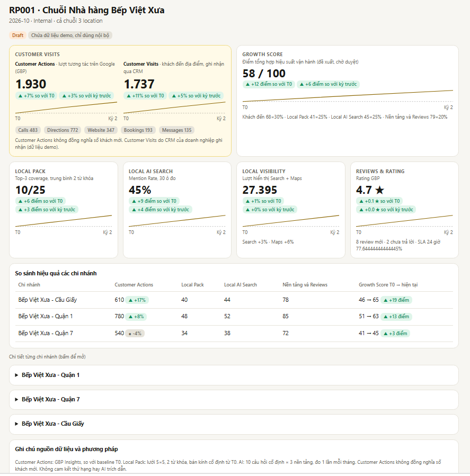This screenshot has height=476, width=470.
Task: Click the Messages 135 chip
Action: tap(177, 130)
